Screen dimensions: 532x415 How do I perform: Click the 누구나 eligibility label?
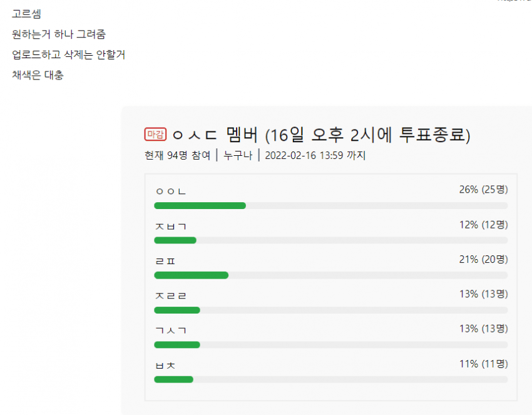click(x=238, y=155)
